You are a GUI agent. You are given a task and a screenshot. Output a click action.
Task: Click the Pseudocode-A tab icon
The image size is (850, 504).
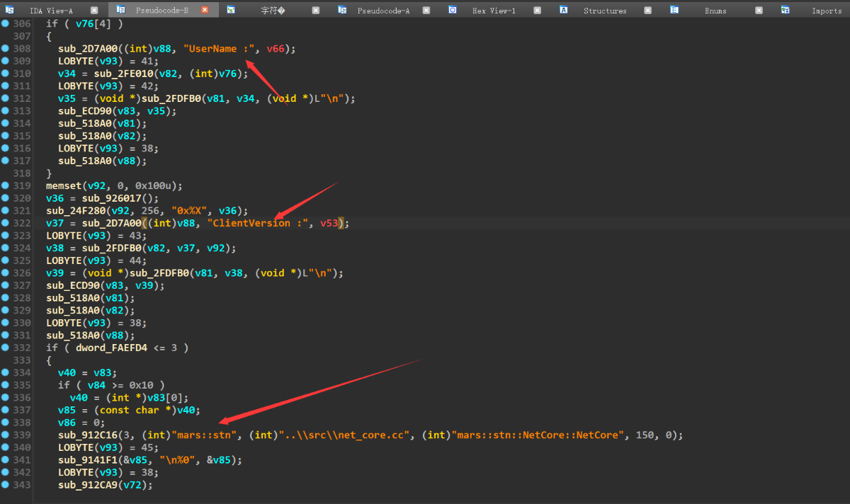[342, 10]
